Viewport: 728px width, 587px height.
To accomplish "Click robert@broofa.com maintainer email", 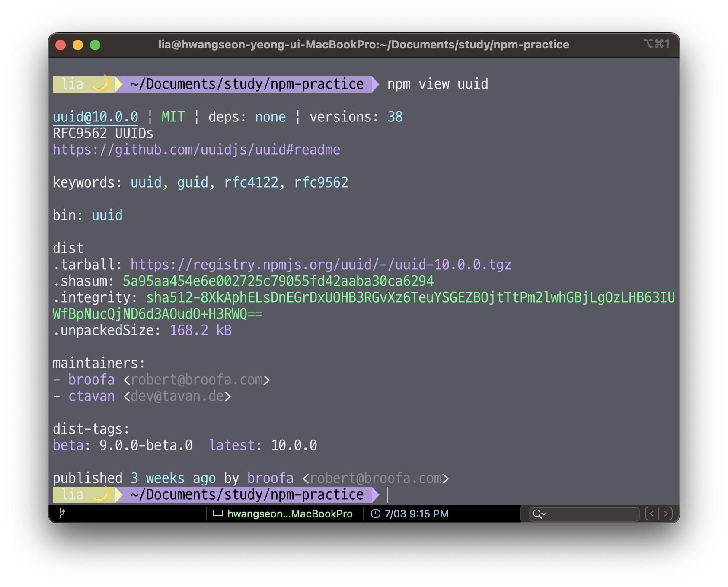I will [x=197, y=380].
